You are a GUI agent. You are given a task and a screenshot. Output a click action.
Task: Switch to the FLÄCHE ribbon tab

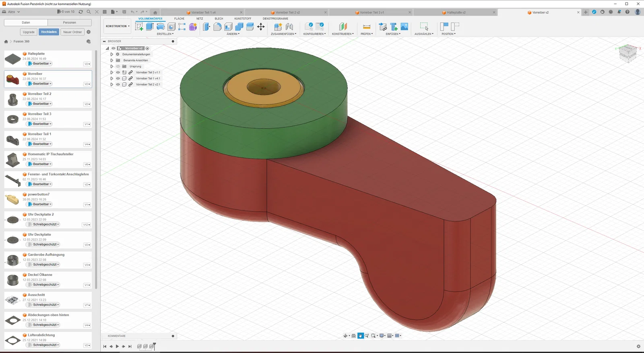tap(179, 18)
